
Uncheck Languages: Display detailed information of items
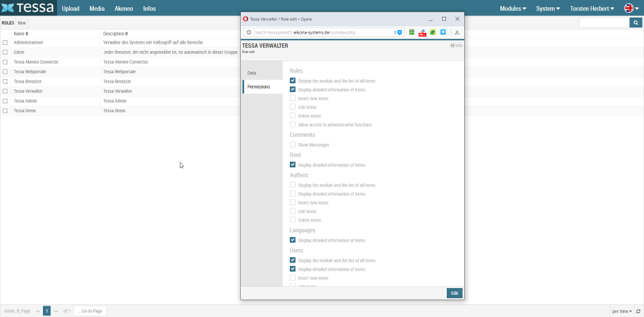pyautogui.click(x=293, y=240)
